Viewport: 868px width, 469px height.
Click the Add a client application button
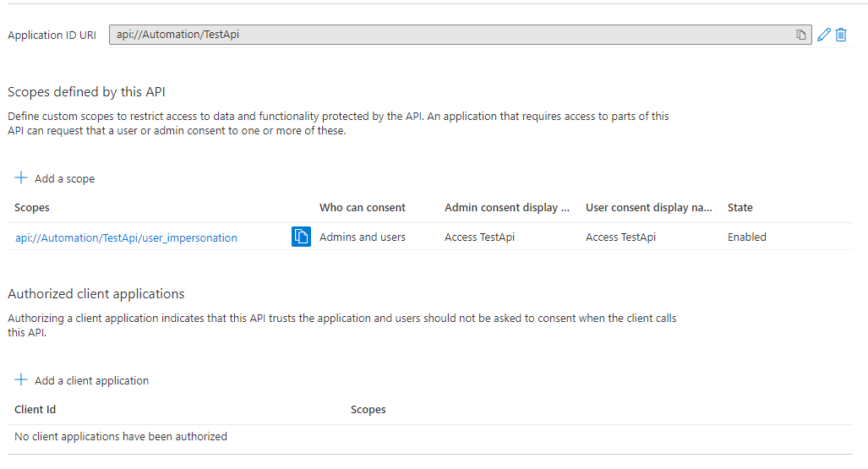pyautogui.click(x=91, y=380)
